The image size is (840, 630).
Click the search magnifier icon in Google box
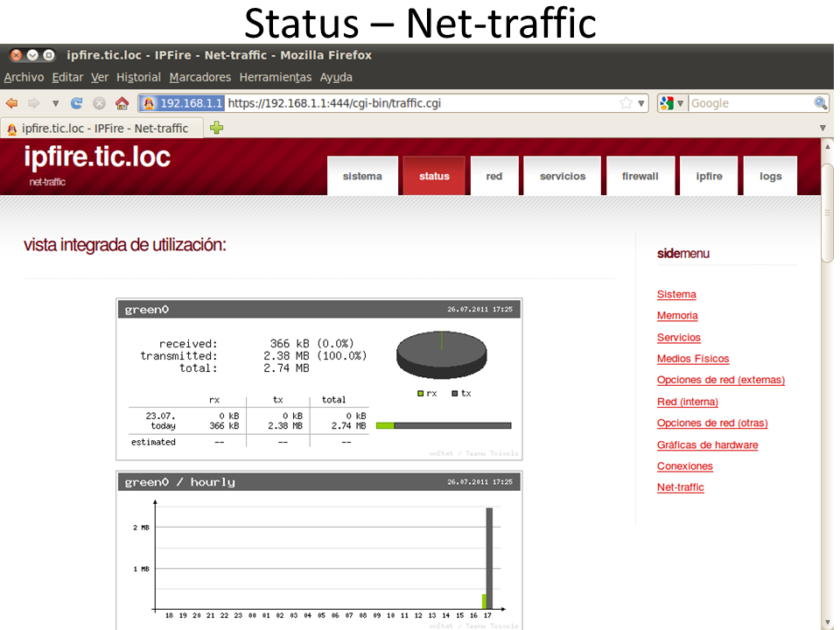click(x=820, y=103)
